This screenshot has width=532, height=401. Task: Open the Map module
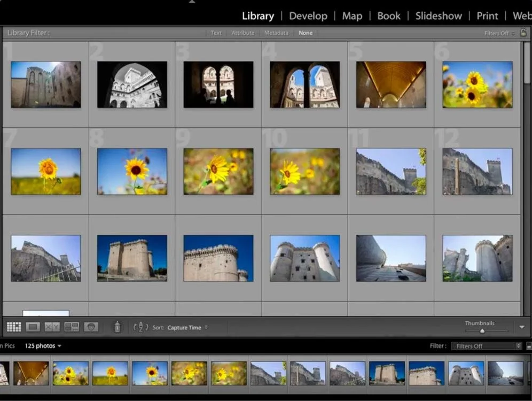pyautogui.click(x=352, y=16)
